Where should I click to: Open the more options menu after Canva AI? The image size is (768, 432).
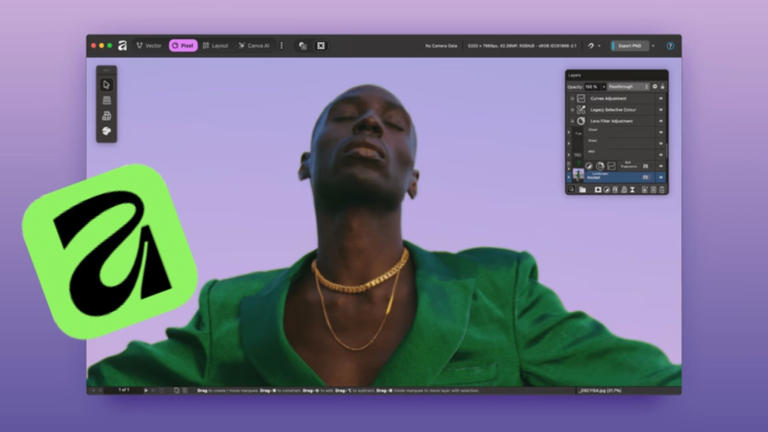click(281, 45)
